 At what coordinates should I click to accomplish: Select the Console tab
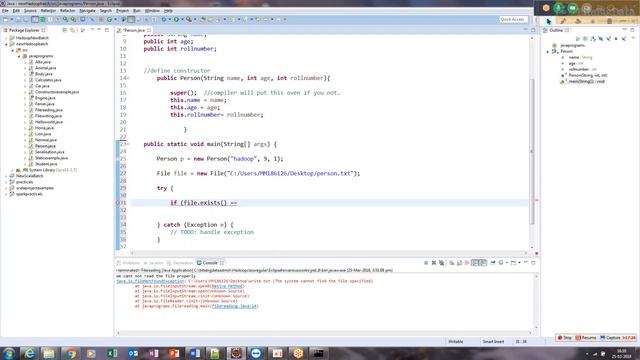click(210, 263)
